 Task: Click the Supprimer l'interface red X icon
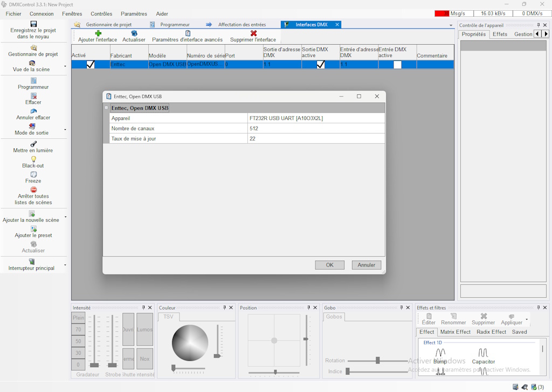253,33
